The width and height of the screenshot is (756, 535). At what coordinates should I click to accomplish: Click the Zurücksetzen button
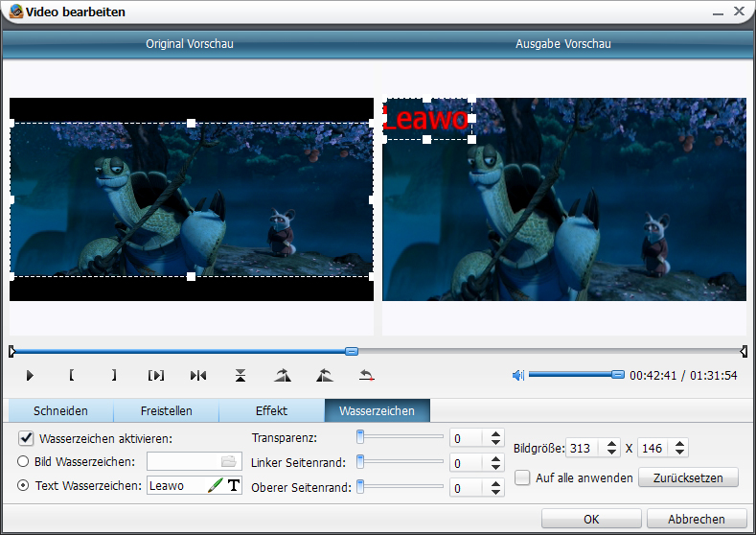click(688, 477)
